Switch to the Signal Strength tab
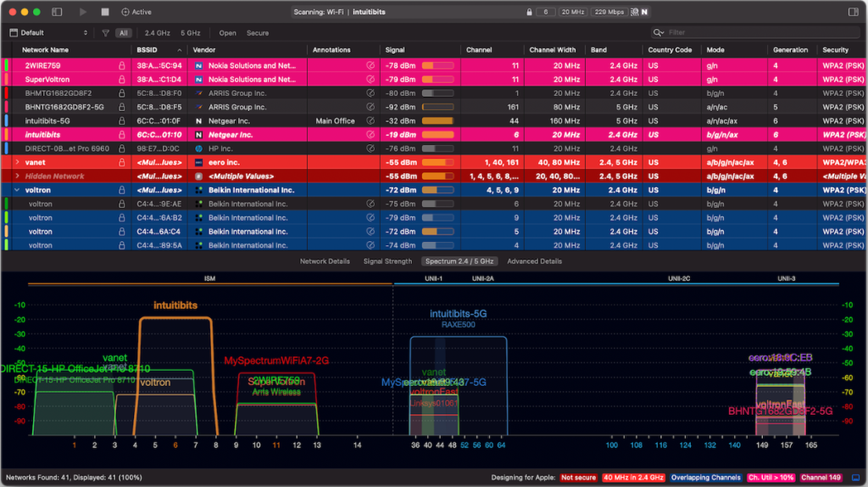The image size is (868, 487). click(387, 261)
